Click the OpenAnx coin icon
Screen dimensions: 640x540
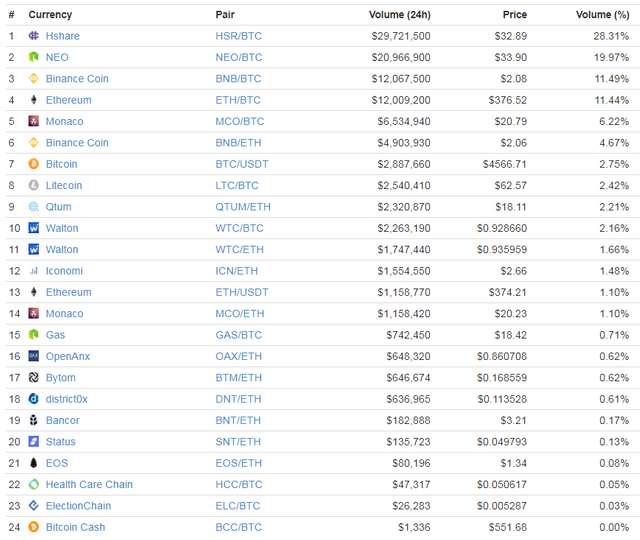pyautogui.click(x=33, y=356)
